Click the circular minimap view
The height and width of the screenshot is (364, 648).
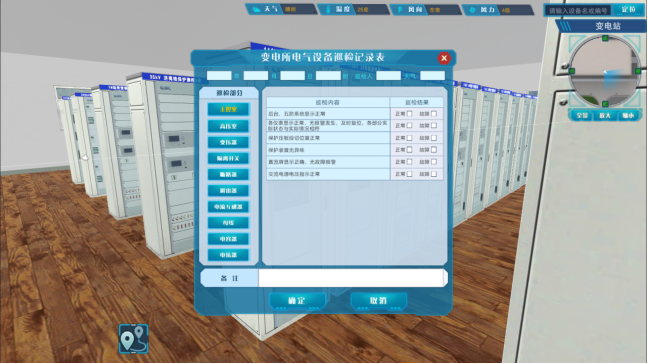pyautogui.click(x=605, y=71)
